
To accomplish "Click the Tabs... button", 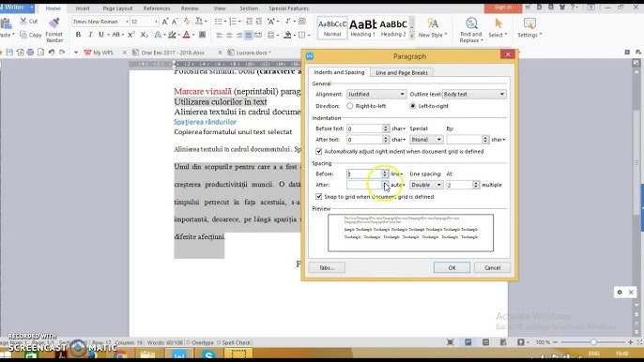I will [327, 267].
